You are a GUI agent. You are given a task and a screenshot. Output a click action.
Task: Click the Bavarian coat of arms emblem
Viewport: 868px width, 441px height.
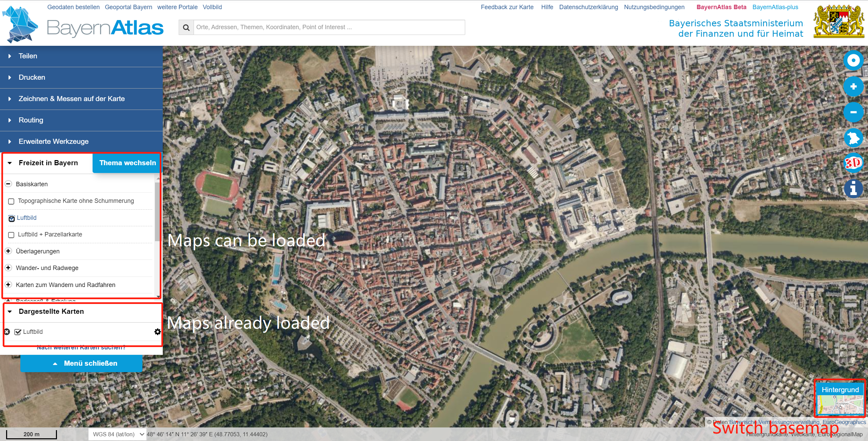[x=839, y=21]
